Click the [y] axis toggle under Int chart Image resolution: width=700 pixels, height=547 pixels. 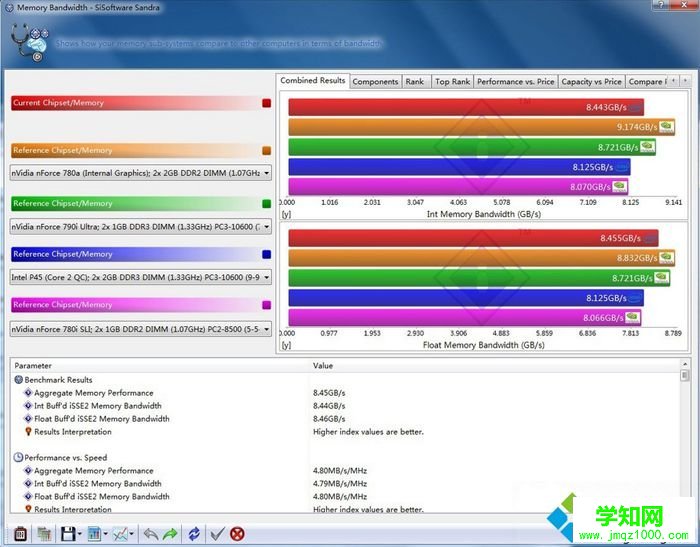287,214
